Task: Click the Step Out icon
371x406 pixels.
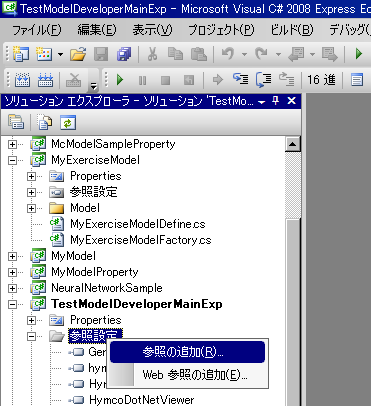Action: point(286,80)
